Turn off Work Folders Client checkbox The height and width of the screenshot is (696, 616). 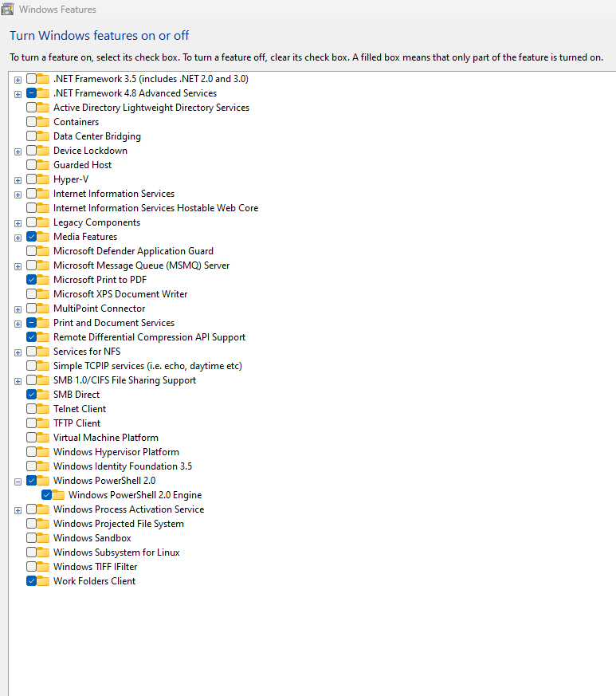(32, 581)
